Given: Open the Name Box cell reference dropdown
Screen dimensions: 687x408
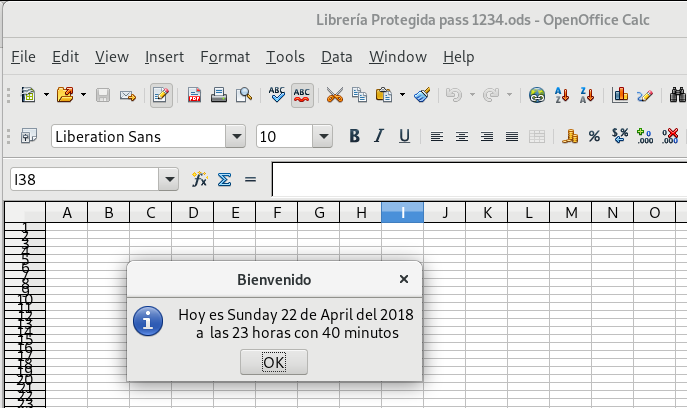Looking at the screenshot, I should (168, 180).
